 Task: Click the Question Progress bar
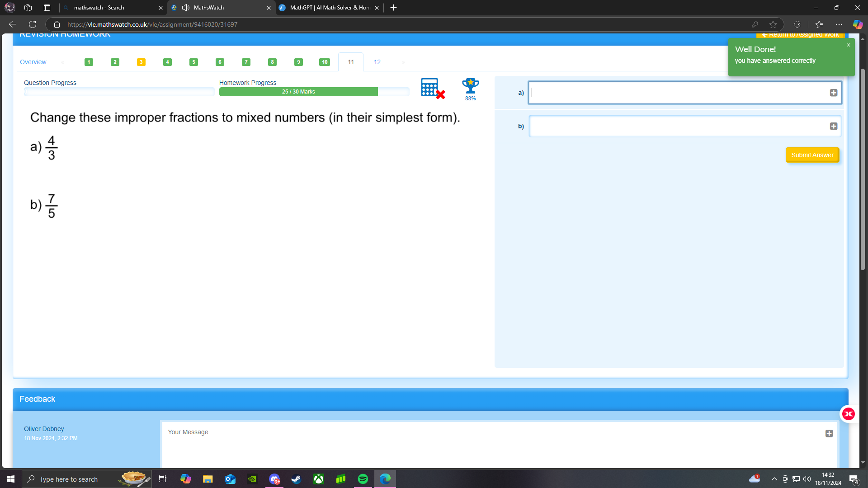pos(119,92)
